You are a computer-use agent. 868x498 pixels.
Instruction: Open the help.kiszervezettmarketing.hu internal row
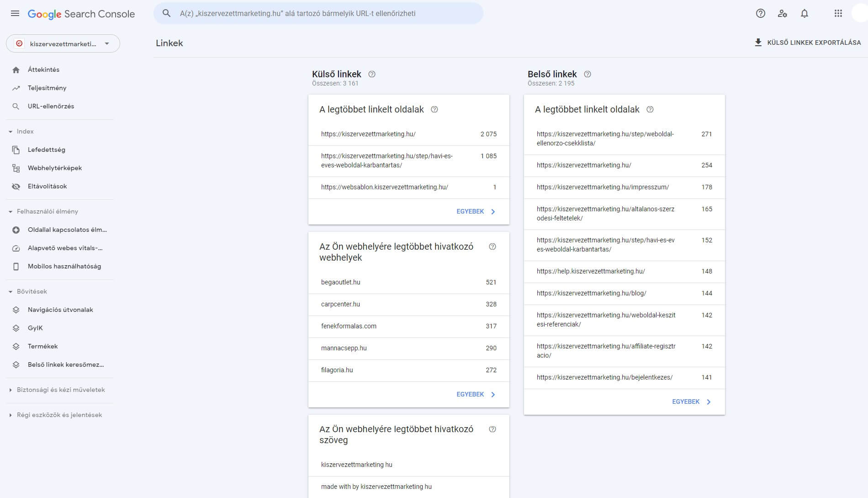(625, 271)
